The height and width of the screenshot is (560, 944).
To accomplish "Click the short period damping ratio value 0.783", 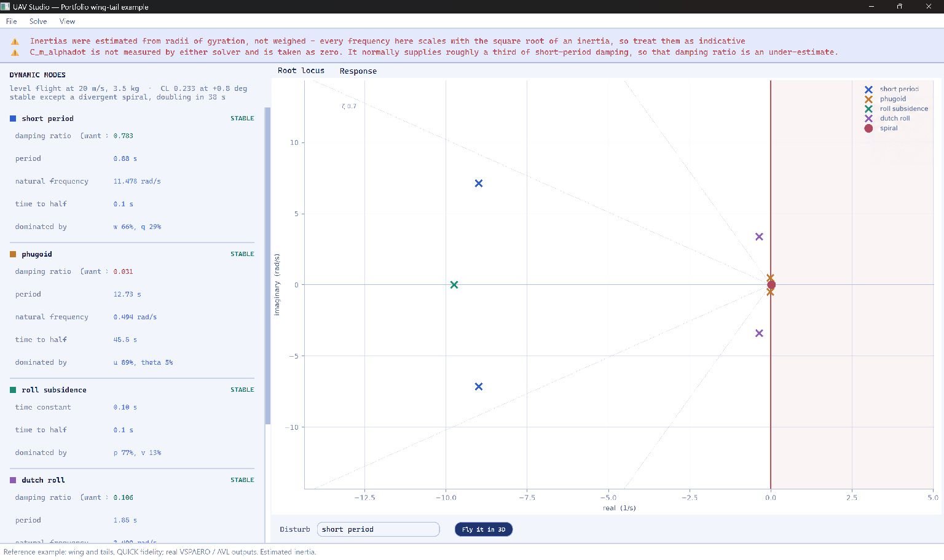I will coord(123,136).
